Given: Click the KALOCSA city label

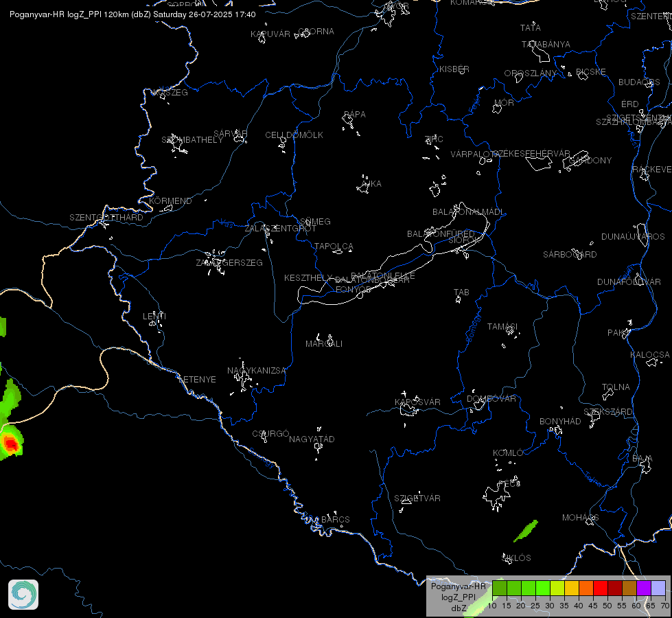Looking at the screenshot, I should [x=650, y=355].
